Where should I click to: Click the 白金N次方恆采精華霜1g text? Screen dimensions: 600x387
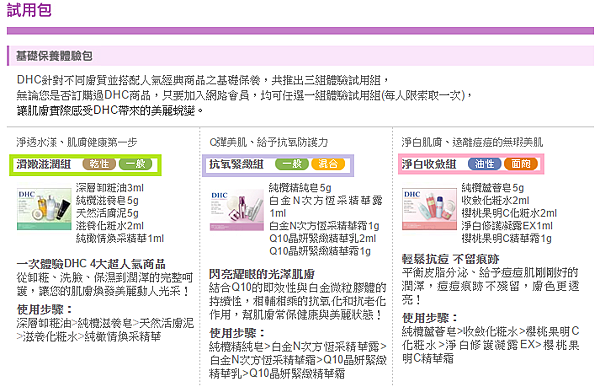point(324,226)
